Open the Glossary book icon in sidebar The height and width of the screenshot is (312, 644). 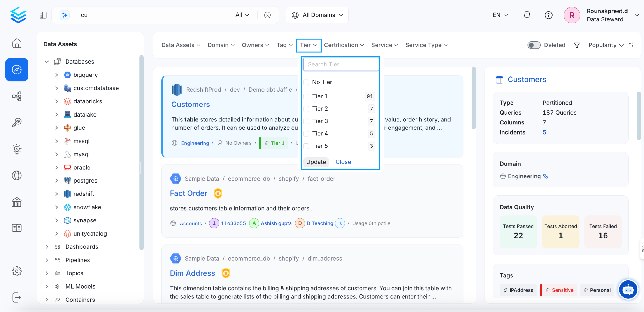click(x=17, y=228)
